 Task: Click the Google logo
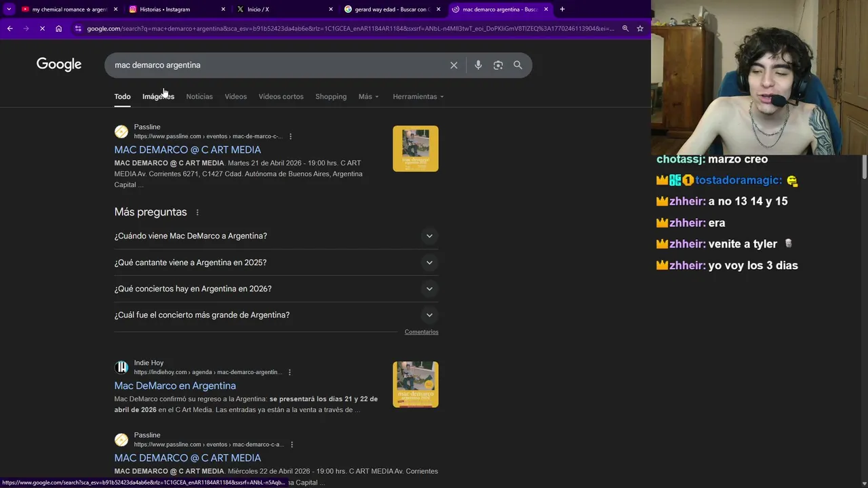[x=59, y=64]
